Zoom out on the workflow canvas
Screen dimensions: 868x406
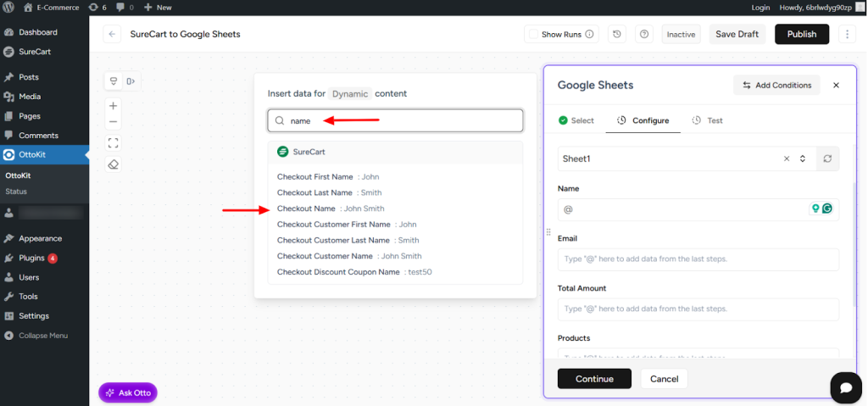coord(114,122)
